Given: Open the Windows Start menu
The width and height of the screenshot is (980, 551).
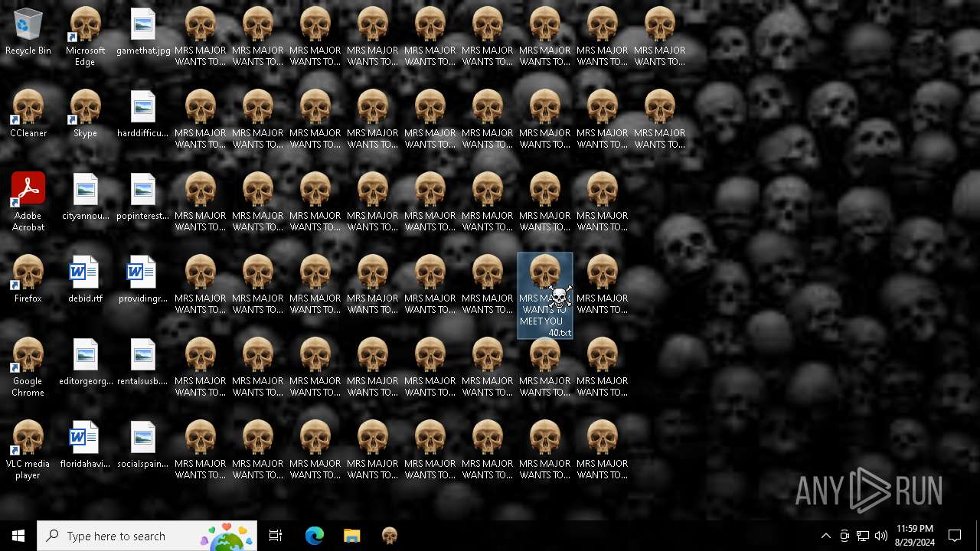Looking at the screenshot, I should 18,536.
